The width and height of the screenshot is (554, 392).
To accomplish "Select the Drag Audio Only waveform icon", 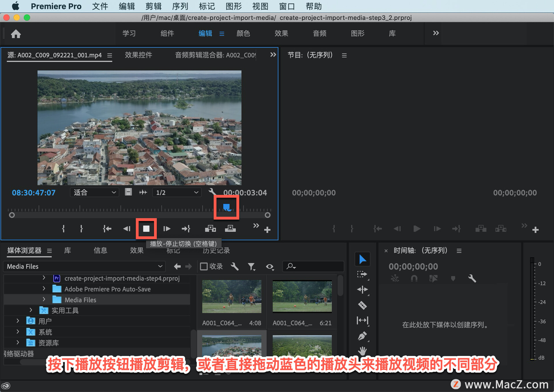I will [143, 192].
